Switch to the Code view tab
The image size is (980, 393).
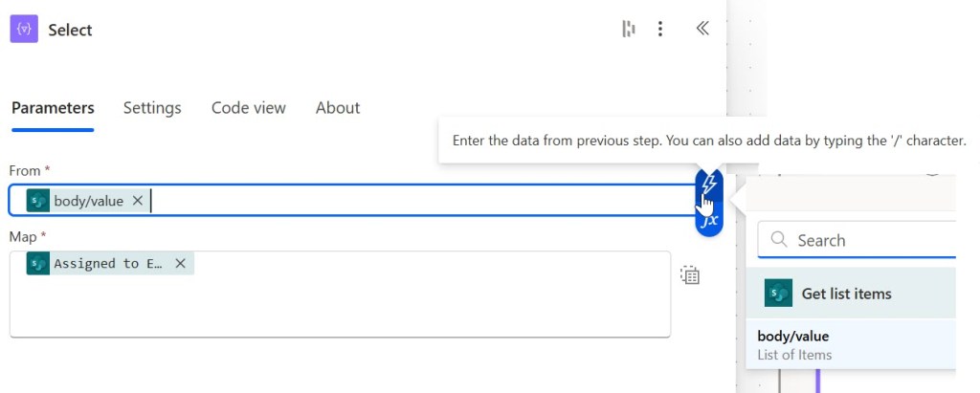[x=249, y=108]
